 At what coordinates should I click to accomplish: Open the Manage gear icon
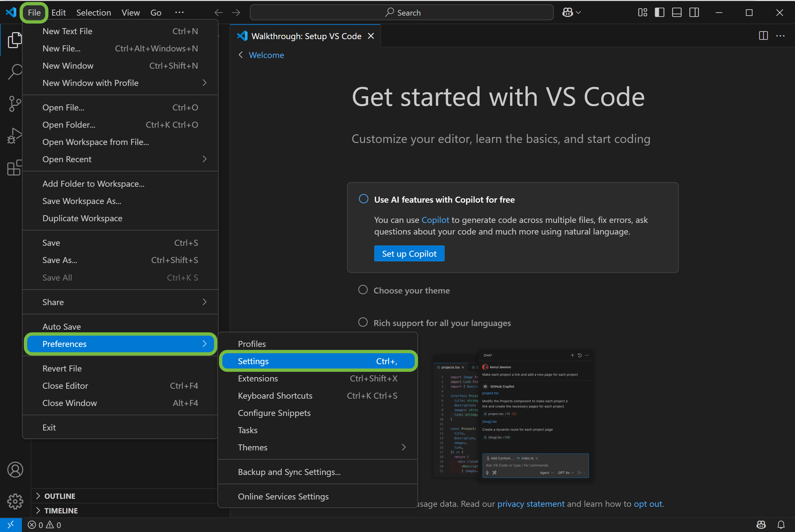coord(15,501)
